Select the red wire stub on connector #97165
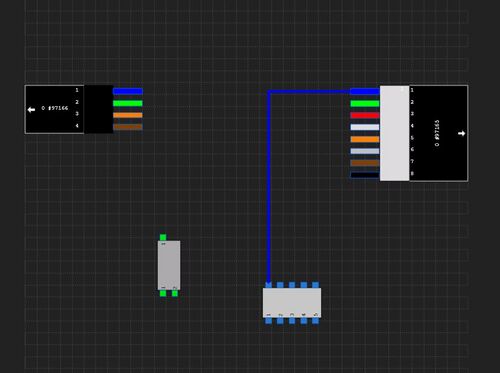Screen dimensions: 500x373 point(365,115)
